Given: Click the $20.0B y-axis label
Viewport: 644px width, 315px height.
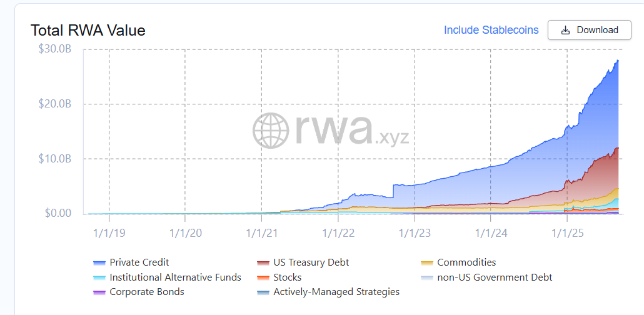Looking at the screenshot, I should click(55, 104).
